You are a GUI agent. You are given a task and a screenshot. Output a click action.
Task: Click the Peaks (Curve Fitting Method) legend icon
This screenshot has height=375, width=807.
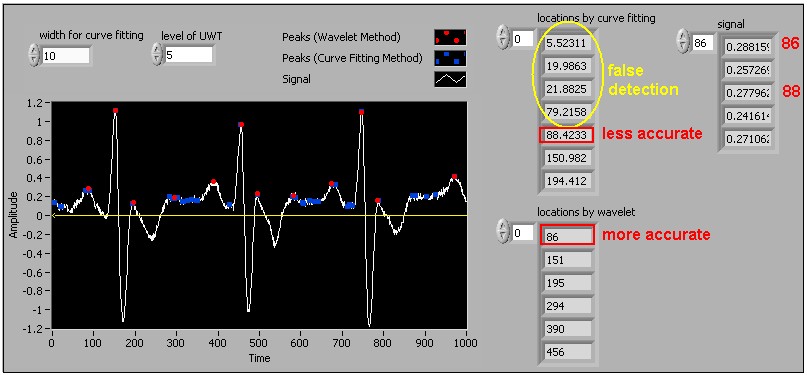[x=450, y=58]
